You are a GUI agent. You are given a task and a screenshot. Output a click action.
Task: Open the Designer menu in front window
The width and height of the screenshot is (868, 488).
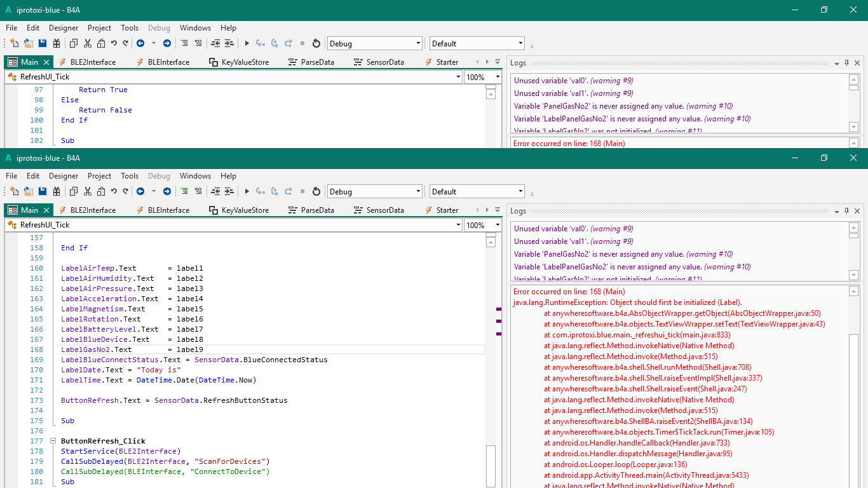(64, 176)
